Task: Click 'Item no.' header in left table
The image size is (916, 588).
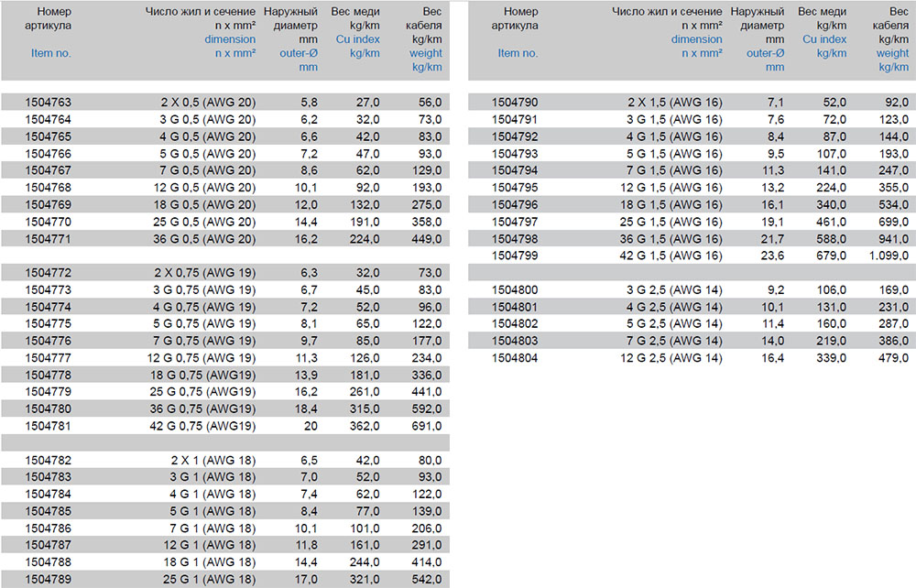Action: [x=50, y=53]
